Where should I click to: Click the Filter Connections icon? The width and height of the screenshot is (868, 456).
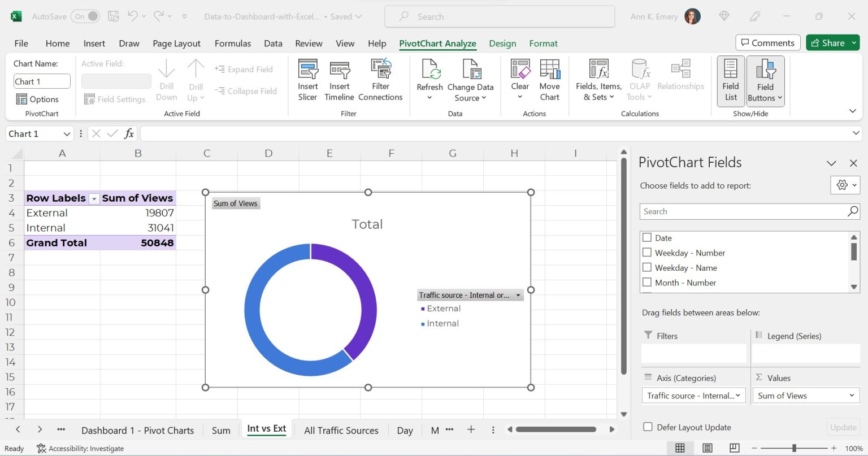pyautogui.click(x=380, y=79)
